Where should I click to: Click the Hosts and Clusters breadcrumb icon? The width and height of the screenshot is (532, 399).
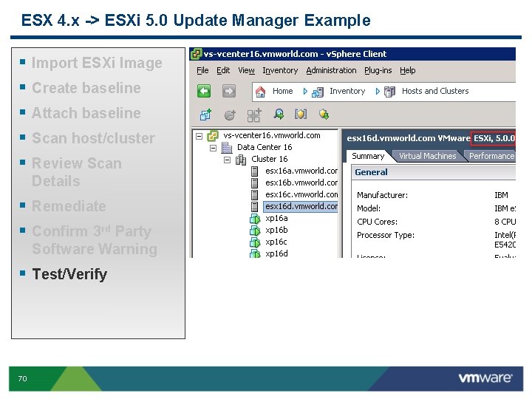tap(389, 92)
